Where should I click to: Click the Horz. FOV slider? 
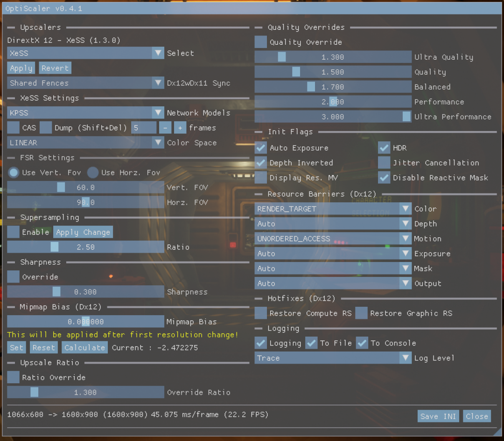click(x=85, y=202)
